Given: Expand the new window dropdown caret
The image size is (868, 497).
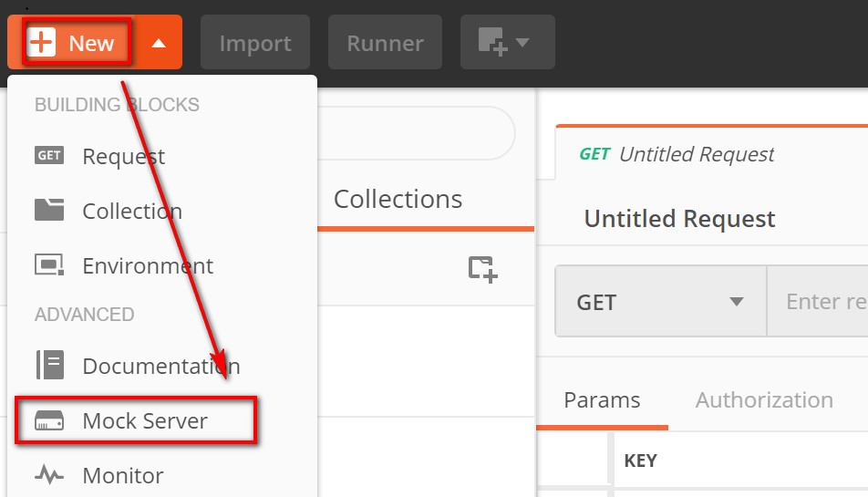Looking at the screenshot, I should (522, 42).
